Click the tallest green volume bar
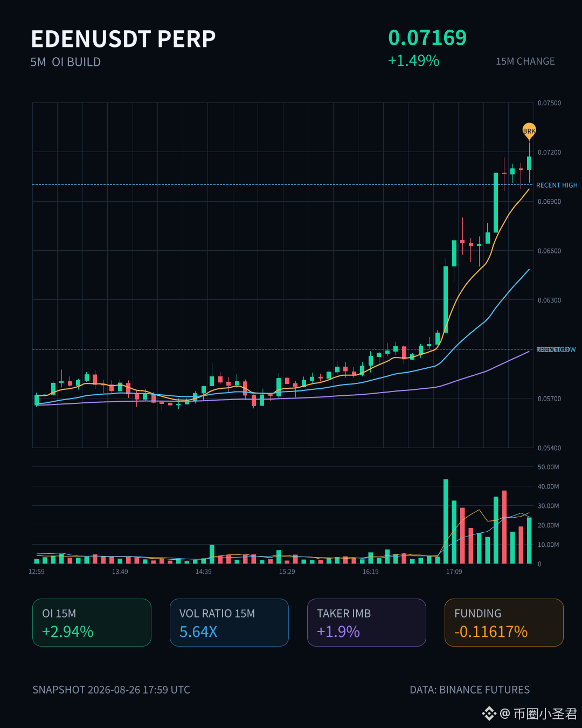This screenshot has height=728, width=582. tap(446, 521)
